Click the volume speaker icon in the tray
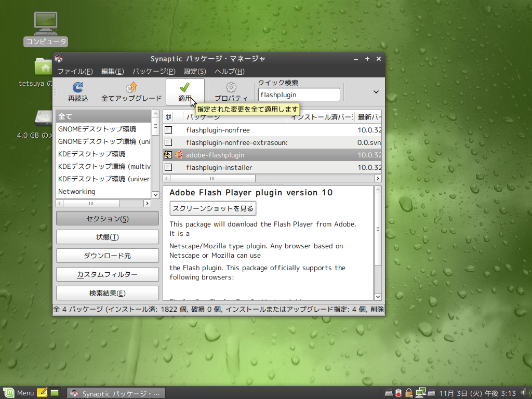The width and height of the screenshot is (532, 399). 527,393
